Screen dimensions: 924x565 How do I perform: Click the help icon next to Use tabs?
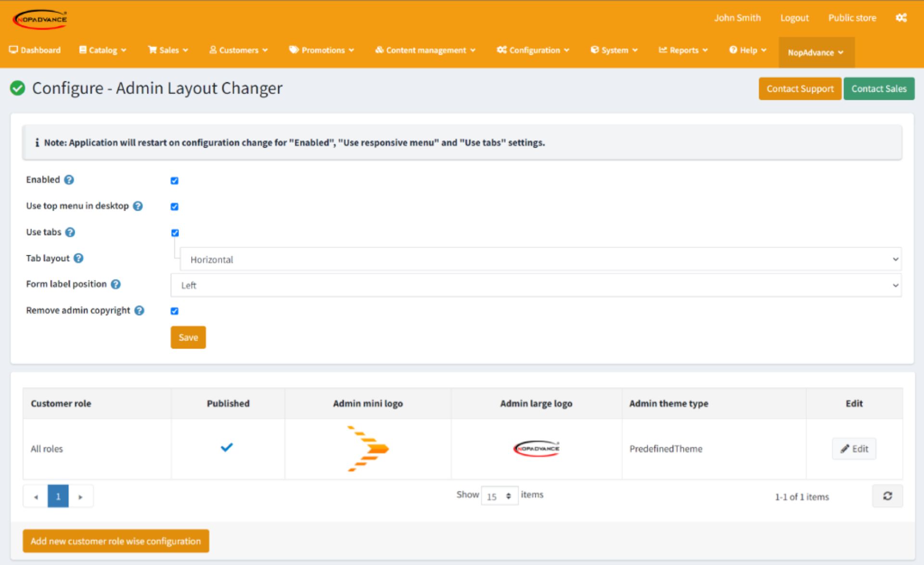pyautogui.click(x=69, y=232)
